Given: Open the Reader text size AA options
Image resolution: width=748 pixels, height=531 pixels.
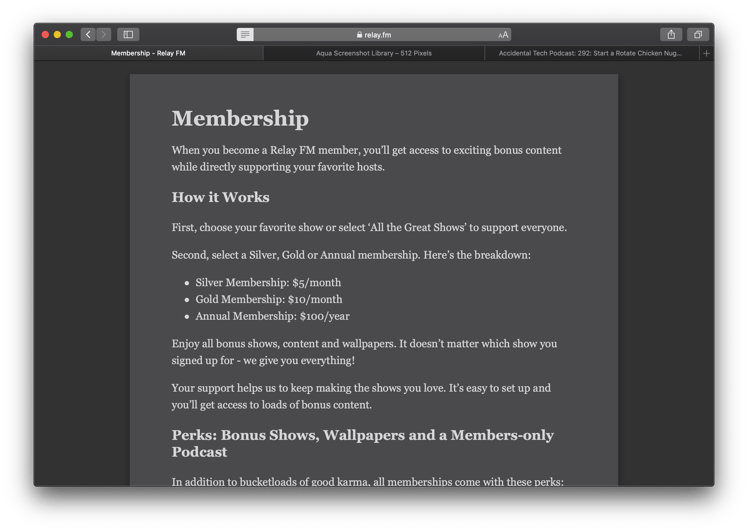Looking at the screenshot, I should click(503, 35).
